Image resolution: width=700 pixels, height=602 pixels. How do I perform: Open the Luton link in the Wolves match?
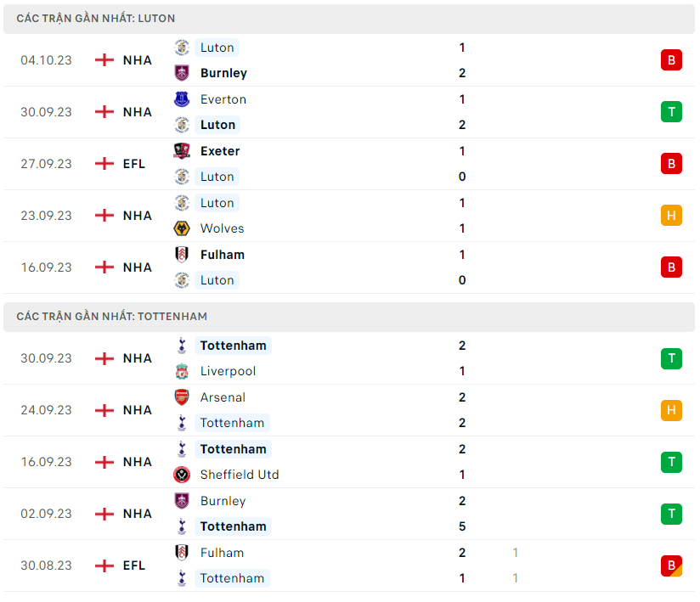pos(217,203)
